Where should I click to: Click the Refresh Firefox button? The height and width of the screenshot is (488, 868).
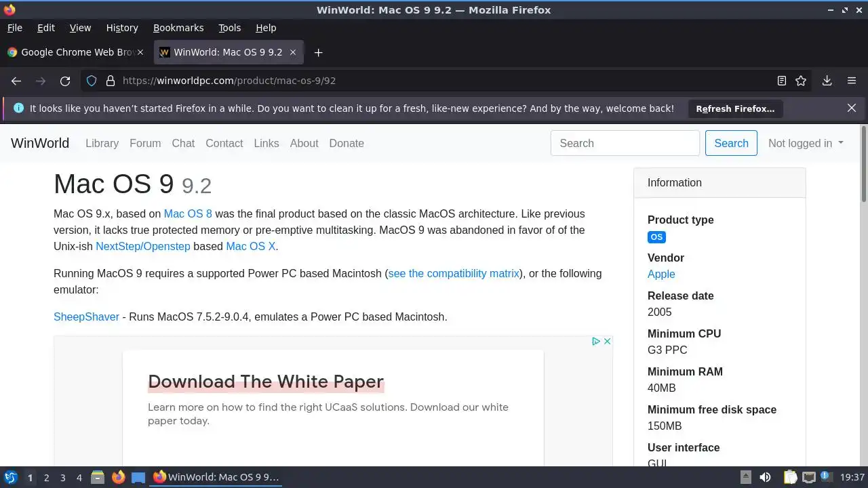(735, 108)
